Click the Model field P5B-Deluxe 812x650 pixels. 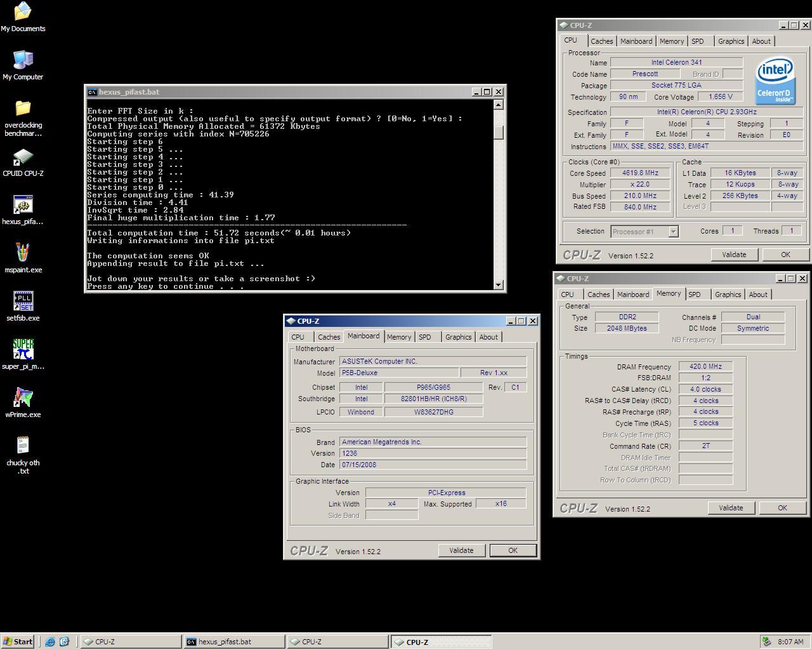pyautogui.click(x=399, y=373)
